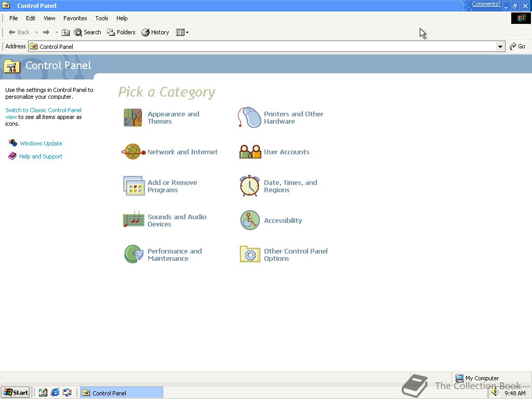The width and height of the screenshot is (532, 399).
Task: Open the Favorites menu
Action: click(x=75, y=18)
